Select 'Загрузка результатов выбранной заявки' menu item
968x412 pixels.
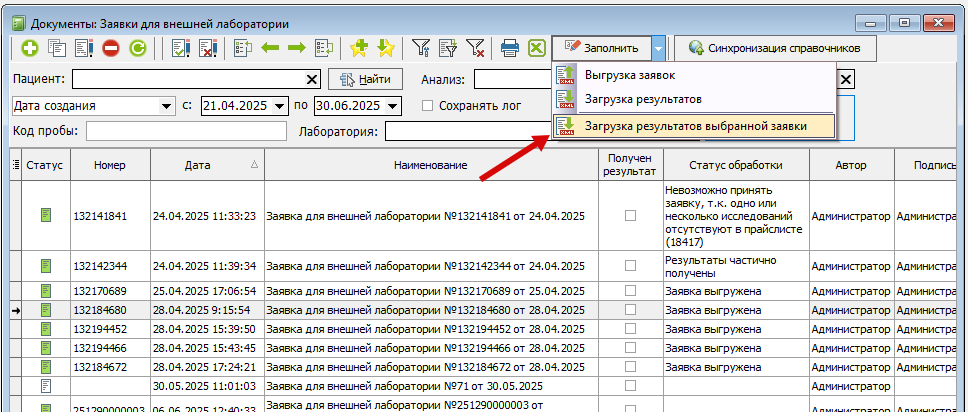tap(693, 125)
